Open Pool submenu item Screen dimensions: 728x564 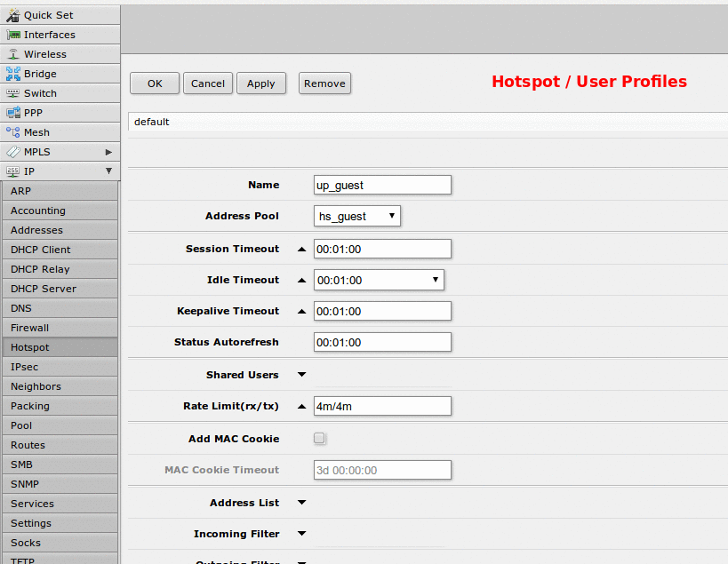(60, 425)
